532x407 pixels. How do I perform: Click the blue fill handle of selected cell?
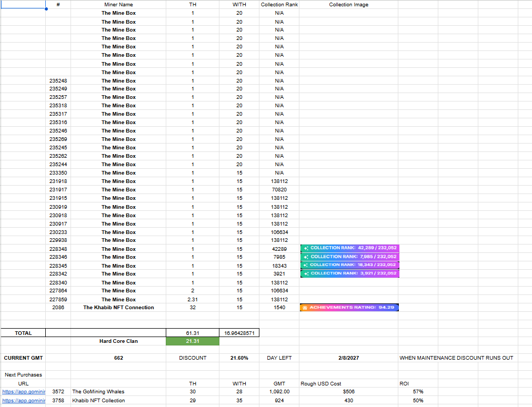coord(46,8)
